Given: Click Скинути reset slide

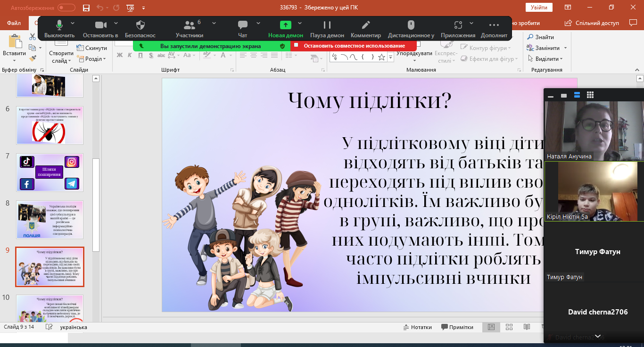Looking at the screenshot, I should [92, 48].
